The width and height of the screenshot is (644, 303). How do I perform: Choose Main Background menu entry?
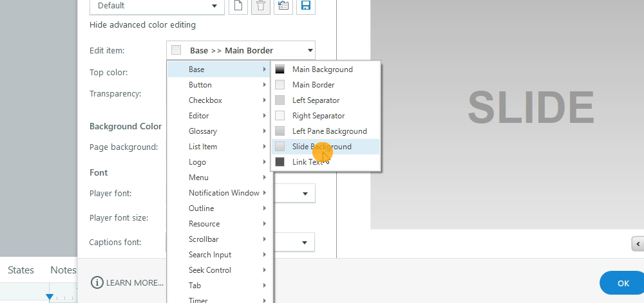pyautogui.click(x=322, y=69)
